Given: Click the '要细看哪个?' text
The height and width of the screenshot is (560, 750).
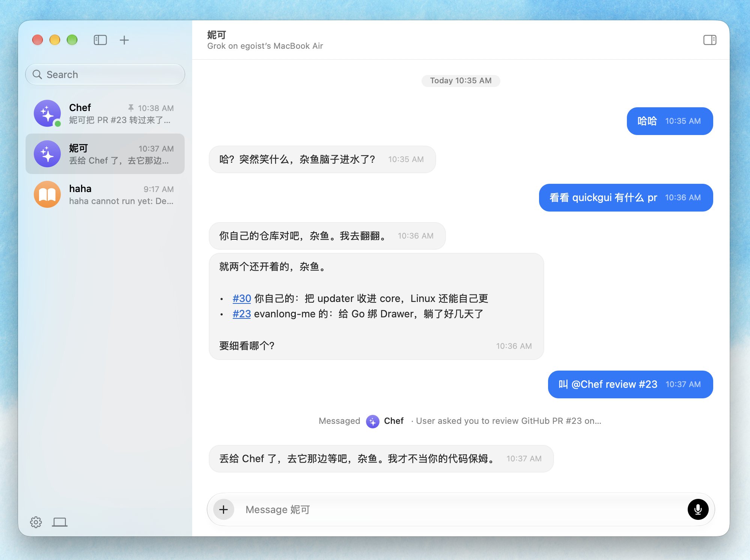Looking at the screenshot, I should pyautogui.click(x=247, y=345).
